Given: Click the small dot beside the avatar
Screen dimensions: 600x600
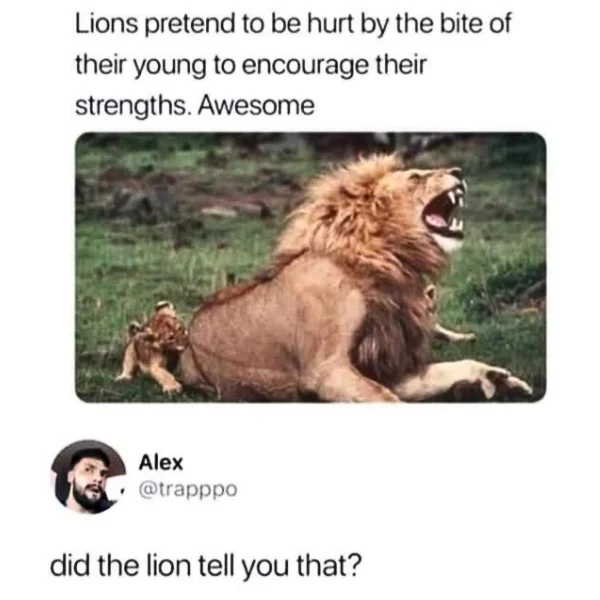Looking at the screenshot, I should coord(124,491).
